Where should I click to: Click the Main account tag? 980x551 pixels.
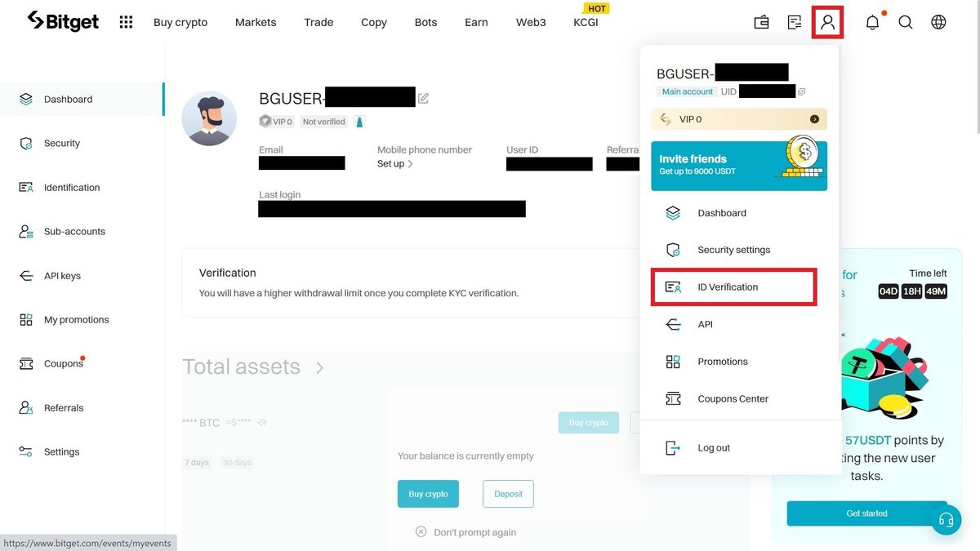[x=687, y=91]
